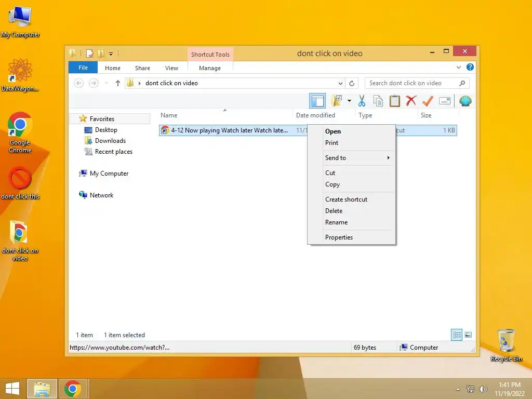Open Desktop in the navigation pane
This screenshot has width=532, height=399.
click(x=106, y=129)
